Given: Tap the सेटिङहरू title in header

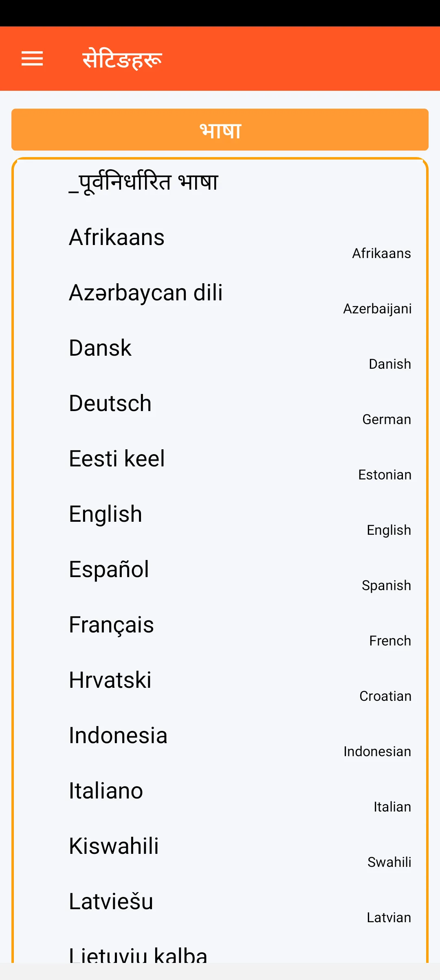Looking at the screenshot, I should (x=122, y=59).
